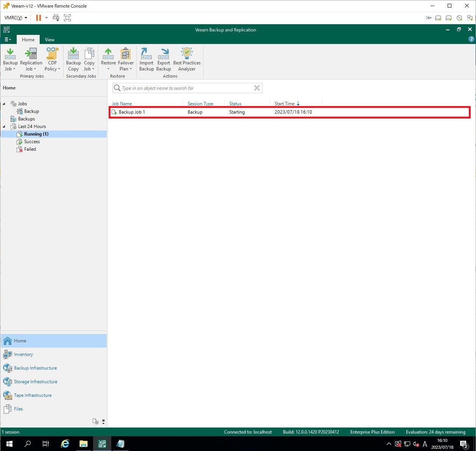Select the Failed tree item
Screen dimensions: 476x451
tap(30, 149)
